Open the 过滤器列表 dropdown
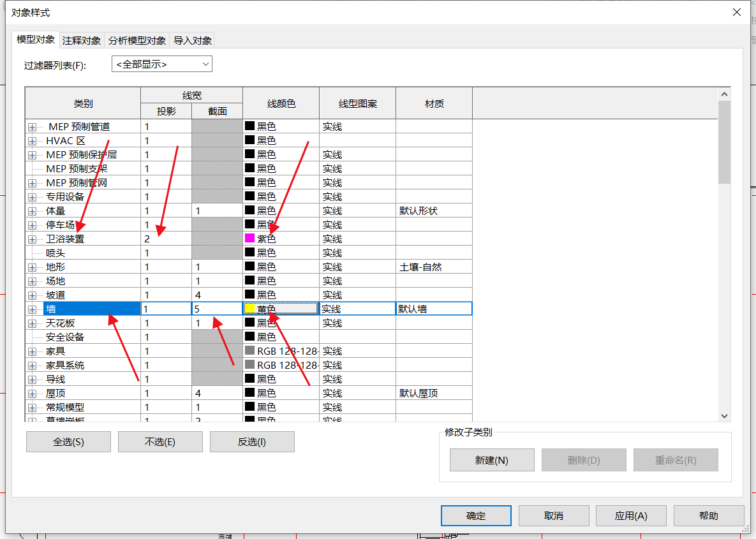This screenshot has width=756, height=539. tap(162, 64)
